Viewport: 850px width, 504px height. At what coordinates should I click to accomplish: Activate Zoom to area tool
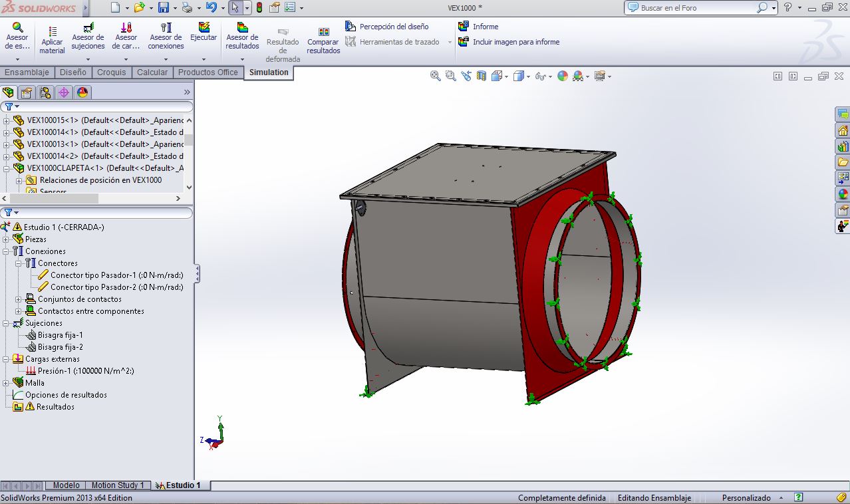(x=451, y=76)
